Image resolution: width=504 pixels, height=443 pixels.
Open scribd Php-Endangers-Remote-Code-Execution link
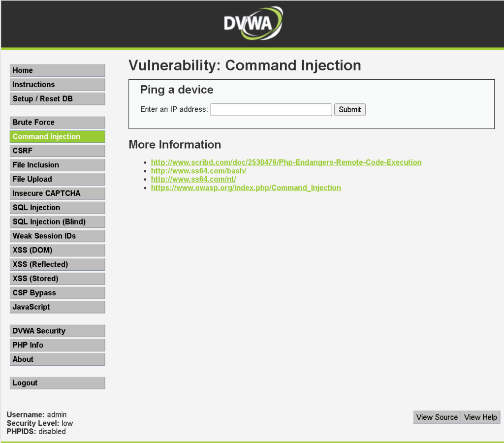(286, 162)
